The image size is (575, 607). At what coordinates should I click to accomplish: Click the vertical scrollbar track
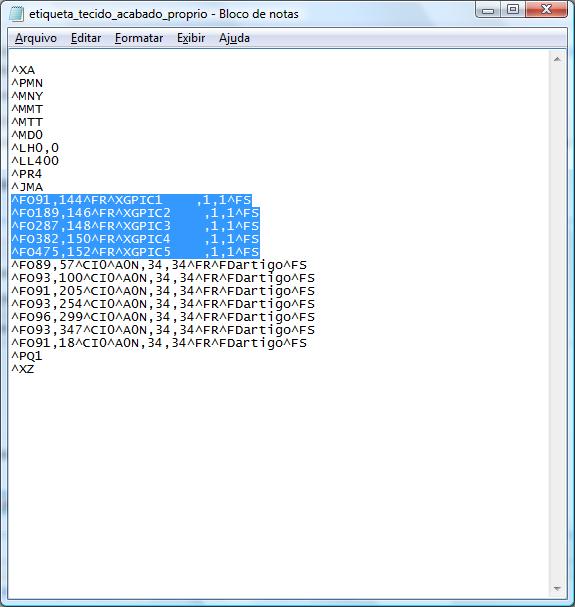[x=557, y=324]
